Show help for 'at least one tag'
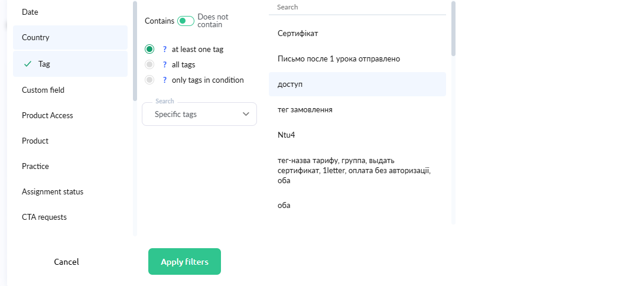Image resolution: width=644 pixels, height=286 pixels. (165, 49)
